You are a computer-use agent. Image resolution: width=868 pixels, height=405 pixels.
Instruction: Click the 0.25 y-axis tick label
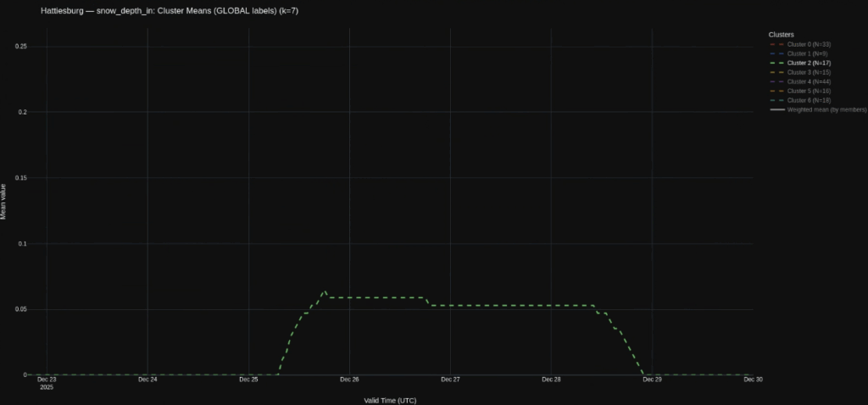click(x=22, y=47)
